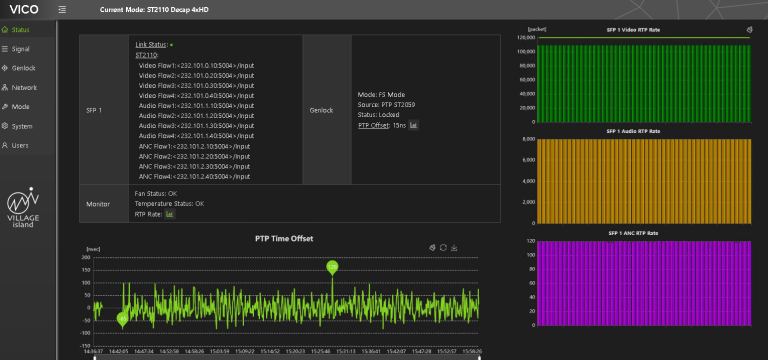Click the PTP Offset underlined label
This screenshot has height=360, width=768.
pyautogui.click(x=374, y=125)
